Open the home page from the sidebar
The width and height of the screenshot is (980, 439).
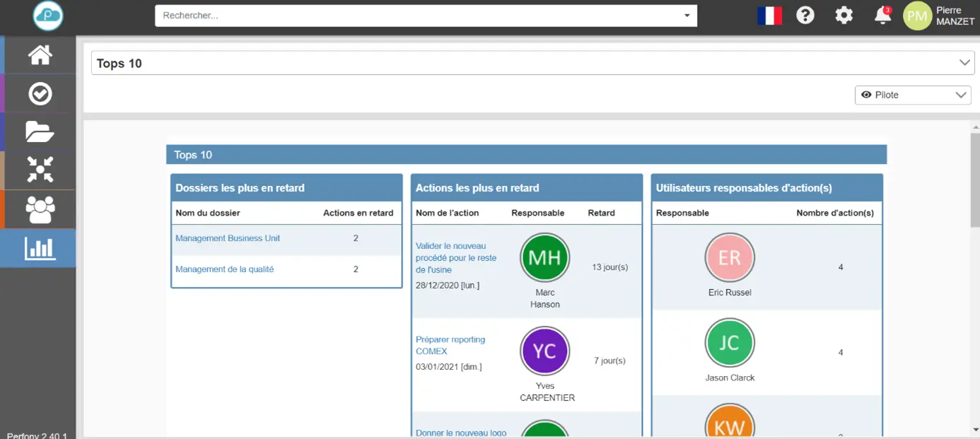(x=40, y=55)
